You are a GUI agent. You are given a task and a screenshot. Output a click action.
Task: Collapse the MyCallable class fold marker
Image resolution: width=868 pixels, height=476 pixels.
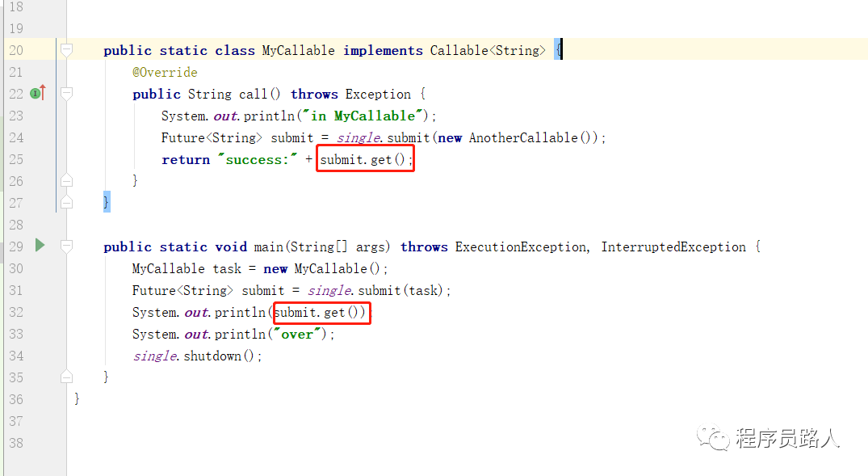click(x=66, y=50)
